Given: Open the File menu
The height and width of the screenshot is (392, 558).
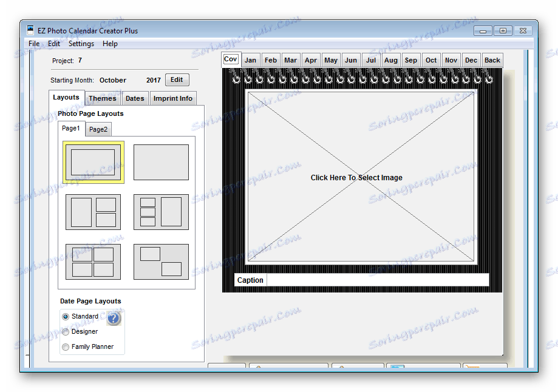Looking at the screenshot, I should point(34,44).
